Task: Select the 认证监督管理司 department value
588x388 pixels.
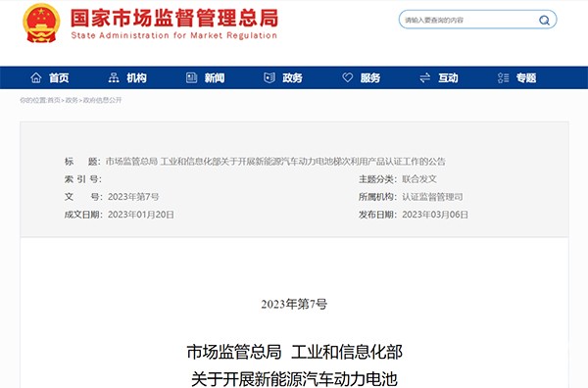Action: [x=432, y=197]
